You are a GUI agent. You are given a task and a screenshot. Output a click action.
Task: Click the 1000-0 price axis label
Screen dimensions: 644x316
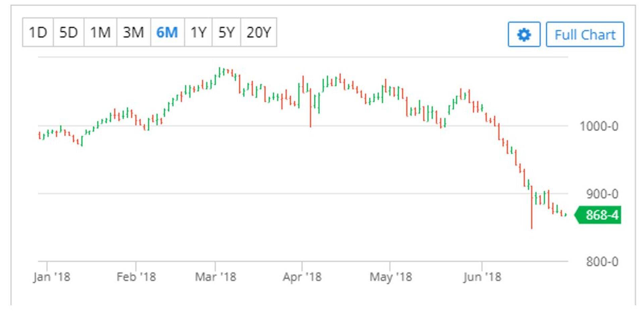point(599,126)
